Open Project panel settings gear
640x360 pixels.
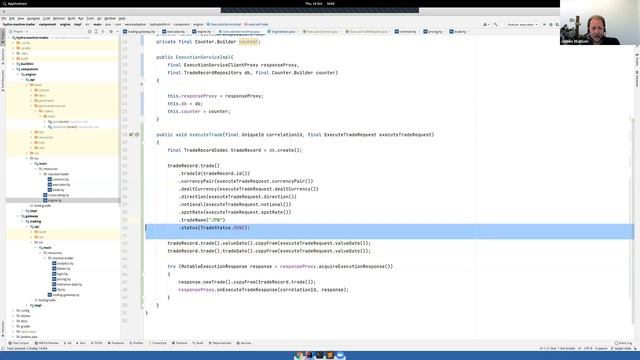coord(111,31)
